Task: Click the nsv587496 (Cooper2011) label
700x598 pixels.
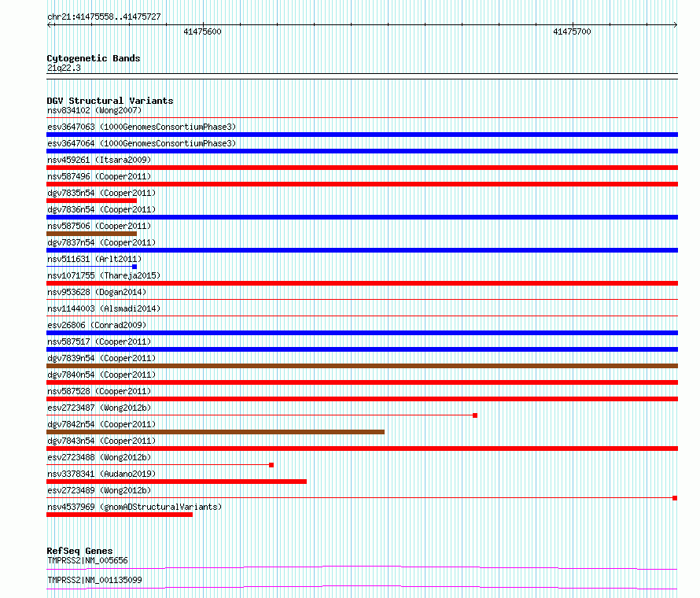Action: [x=99, y=176]
